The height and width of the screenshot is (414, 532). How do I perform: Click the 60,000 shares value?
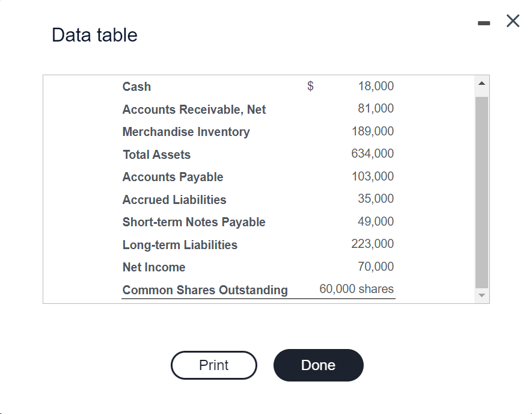coord(356,289)
